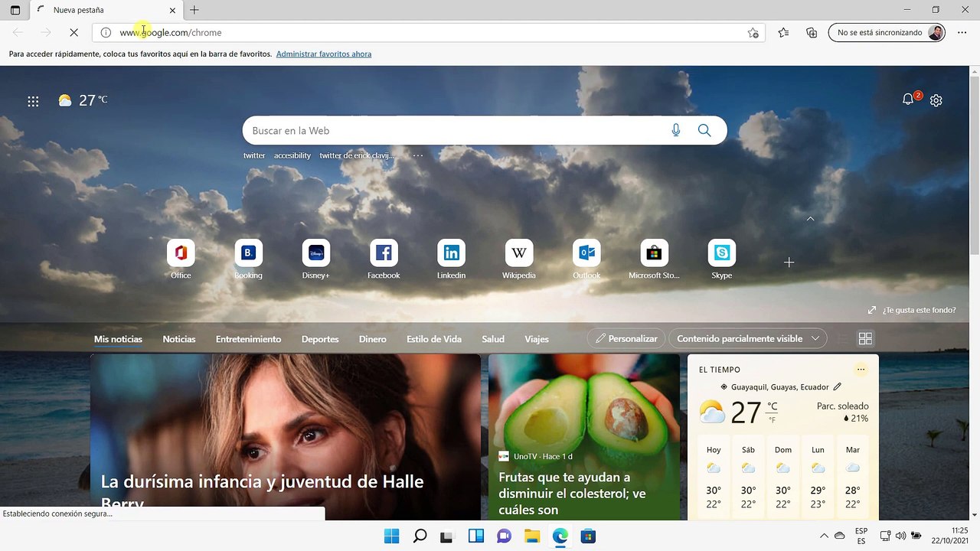Switch to grid layout view icon
The height and width of the screenshot is (551, 980).
tap(866, 338)
